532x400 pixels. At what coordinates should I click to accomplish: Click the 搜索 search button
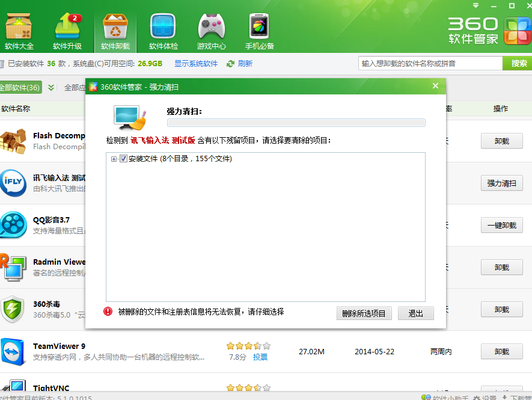(x=518, y=63)
